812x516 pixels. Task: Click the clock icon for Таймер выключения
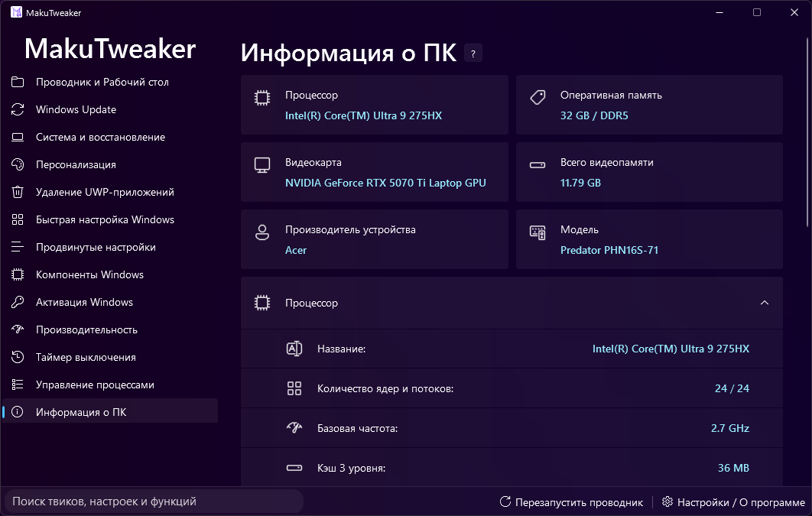click(18, 357)
